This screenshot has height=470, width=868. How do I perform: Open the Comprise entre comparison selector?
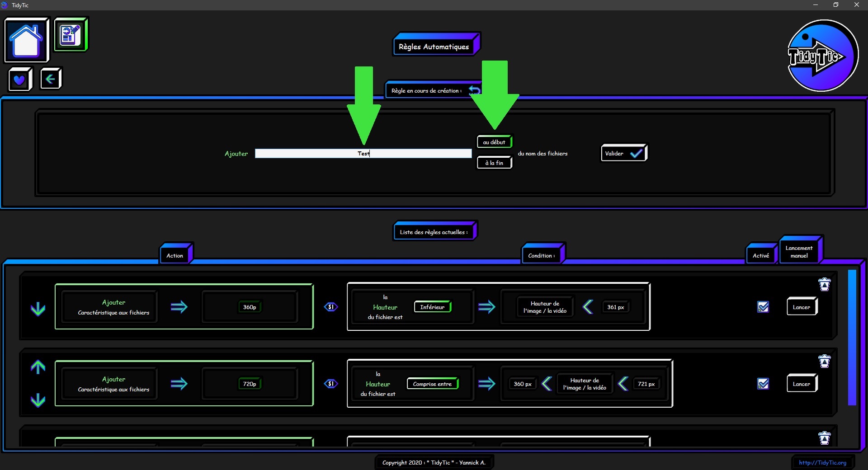click(x=433, y=384)
